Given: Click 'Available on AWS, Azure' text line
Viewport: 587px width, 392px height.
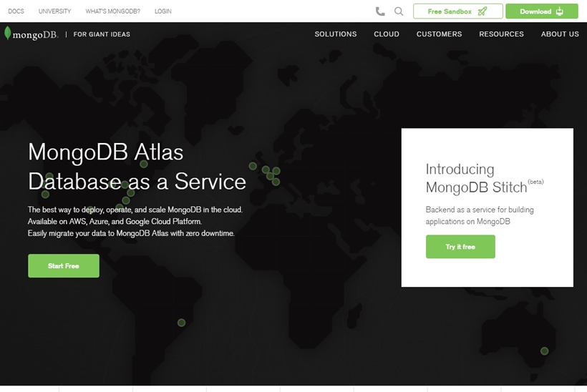Looking at the screenshot, I should pos(115,222).
